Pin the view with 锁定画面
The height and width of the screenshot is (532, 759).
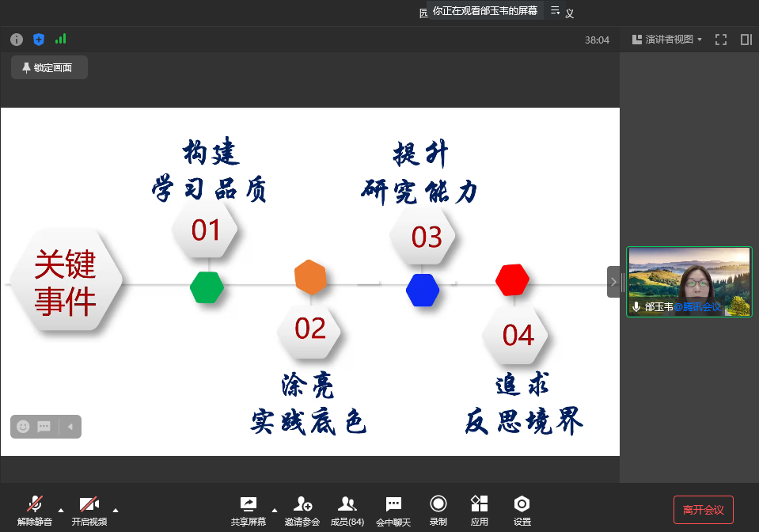pyautogui.click(x=49, y=68)
